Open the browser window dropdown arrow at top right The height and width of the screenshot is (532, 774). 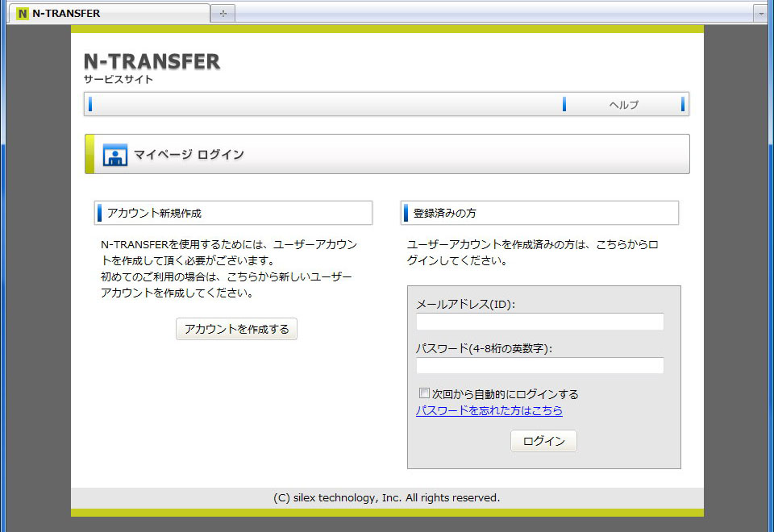pos(761,13)
